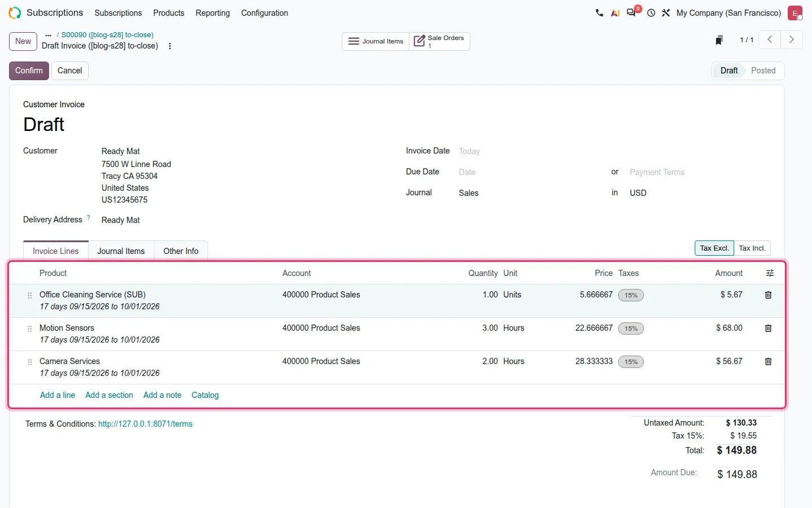
Task: Click the phone call icon
Action: pos(599,13)
